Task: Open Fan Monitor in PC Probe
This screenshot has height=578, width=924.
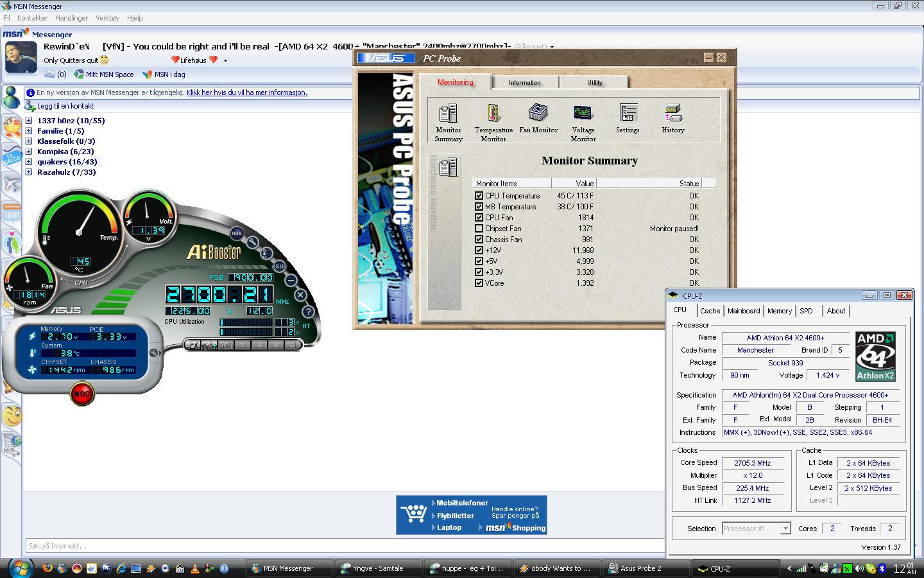Action: (538, 119)
